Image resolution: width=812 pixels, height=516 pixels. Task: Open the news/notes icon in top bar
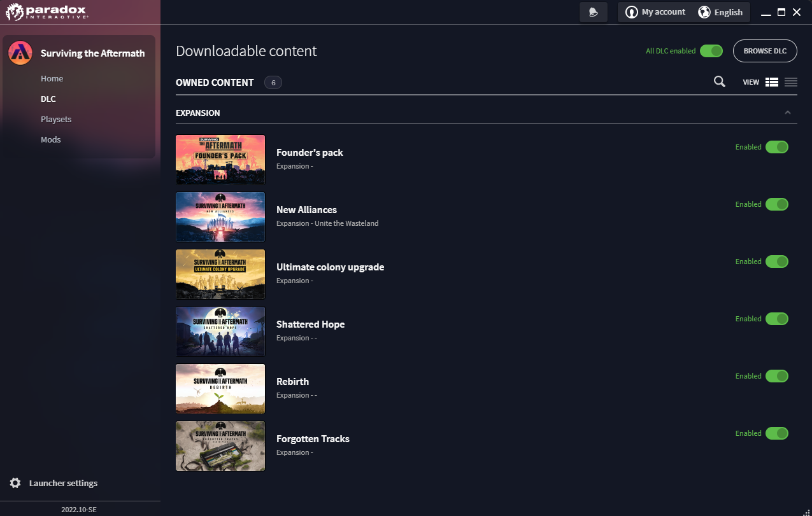click(593, 11)
